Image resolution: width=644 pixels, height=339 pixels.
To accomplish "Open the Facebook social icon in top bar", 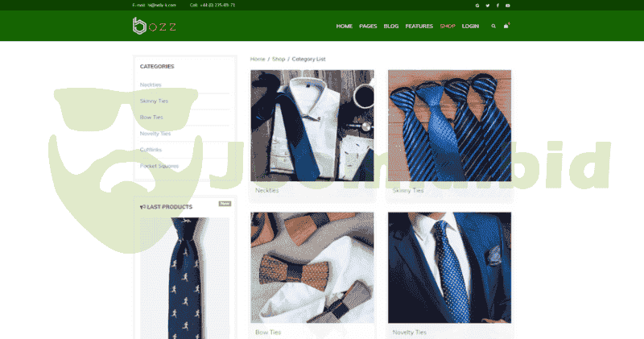I will point(497,5).
